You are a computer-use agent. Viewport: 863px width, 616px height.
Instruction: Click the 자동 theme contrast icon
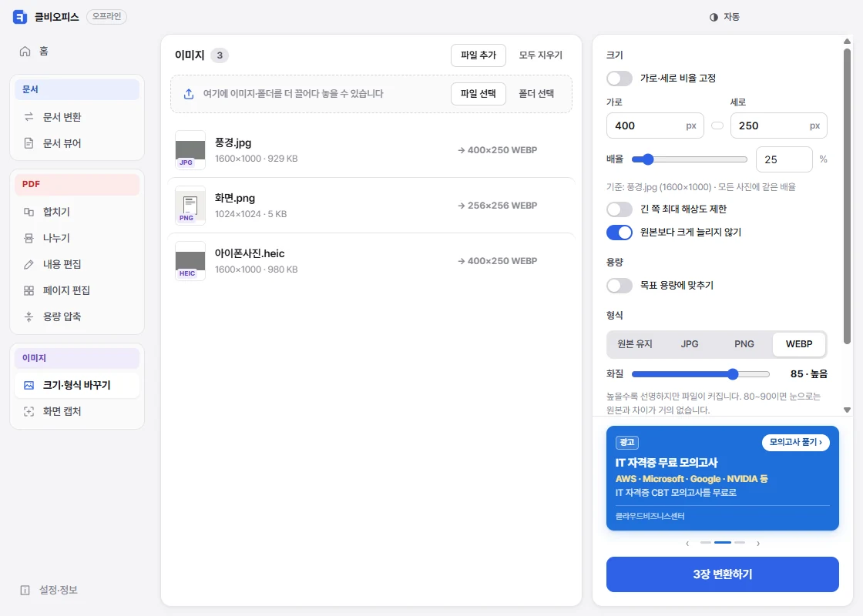[x=714, y=17]
